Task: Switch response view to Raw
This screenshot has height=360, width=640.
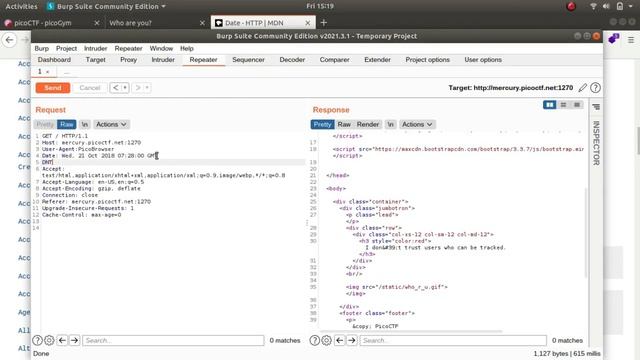Action: click(344, 124)
